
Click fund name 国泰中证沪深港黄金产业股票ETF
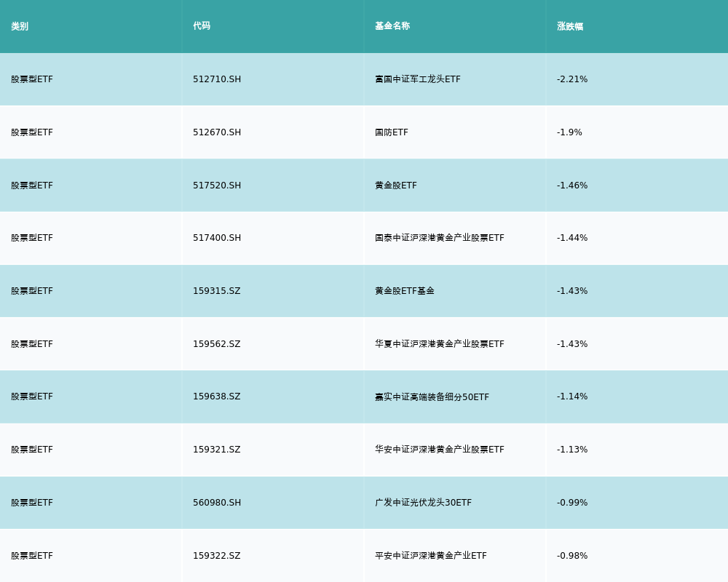(x=439, y=238)
